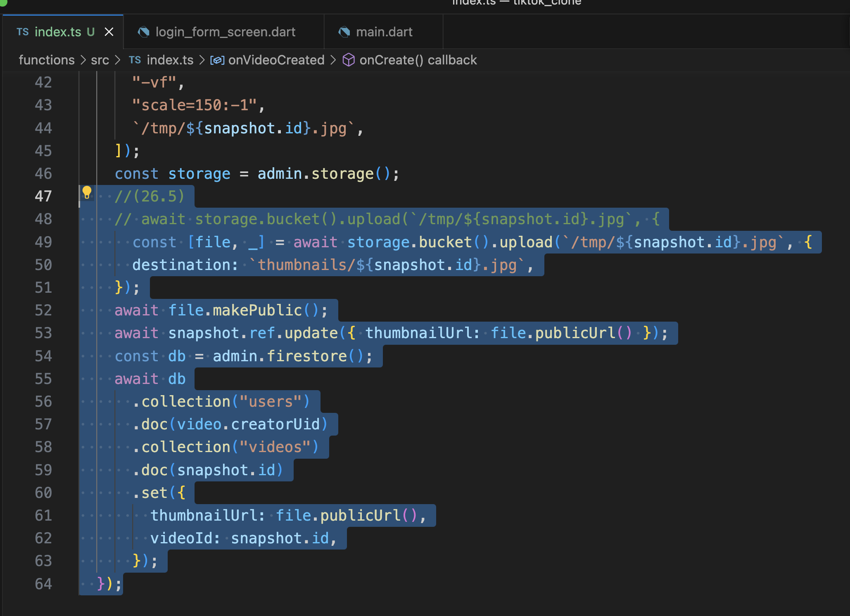
Task: Place cursor on makePublic method call
Action: tap(257, 310)
